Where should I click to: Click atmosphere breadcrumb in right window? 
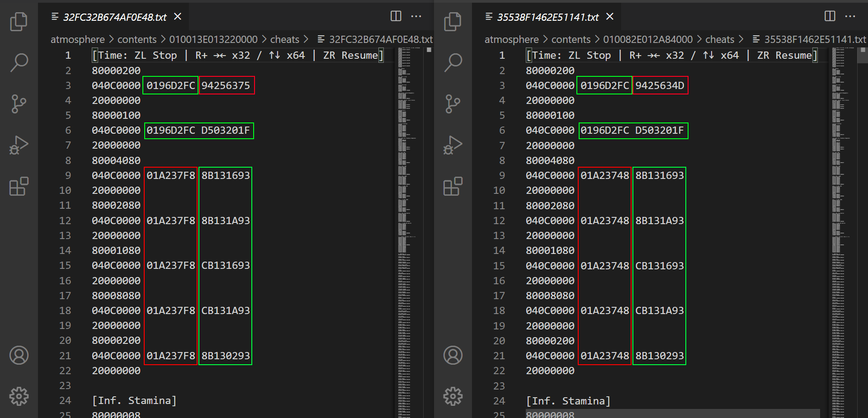click(511, 39)
